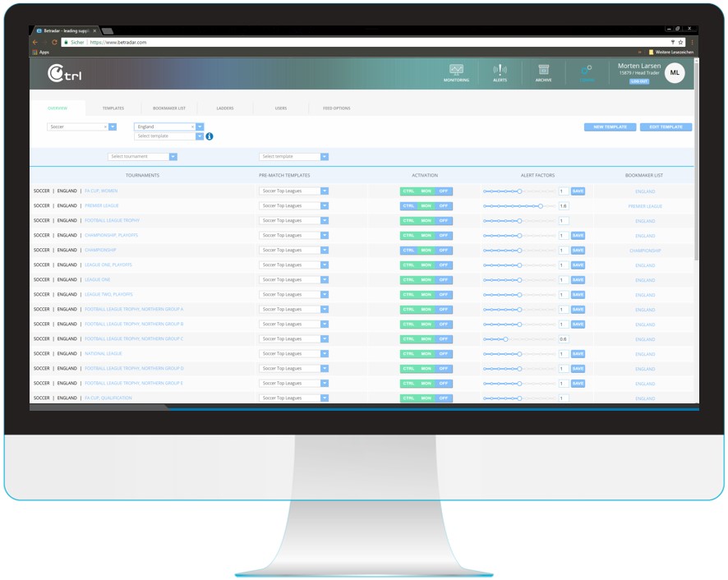Reload the page with browser refresh icon

[55, 42]
